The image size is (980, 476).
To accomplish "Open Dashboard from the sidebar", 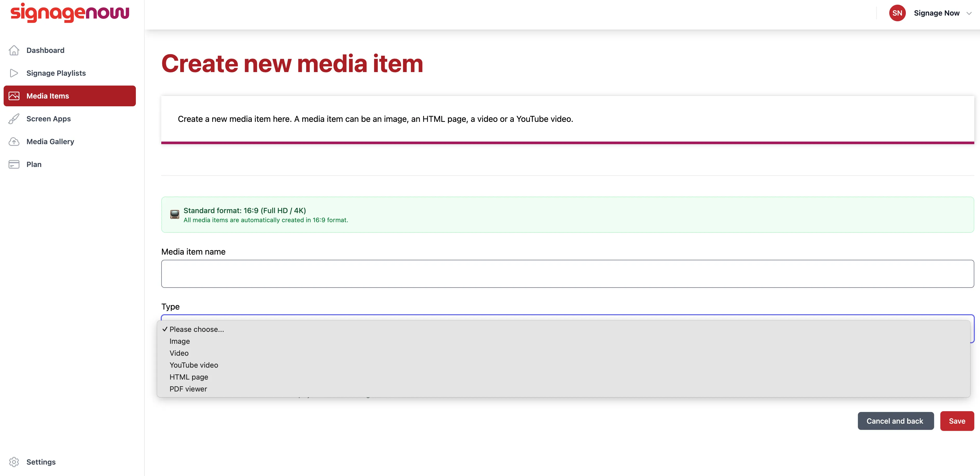I will 70,50.
